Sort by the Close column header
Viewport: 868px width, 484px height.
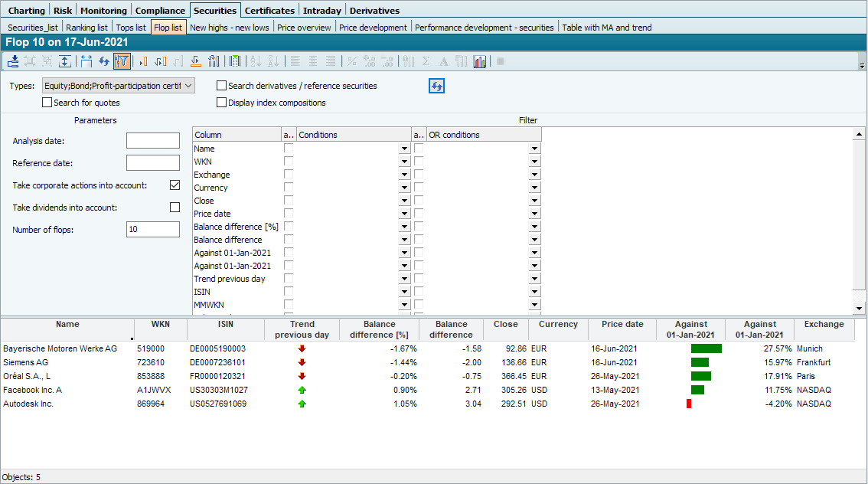[x=505, y=325]
